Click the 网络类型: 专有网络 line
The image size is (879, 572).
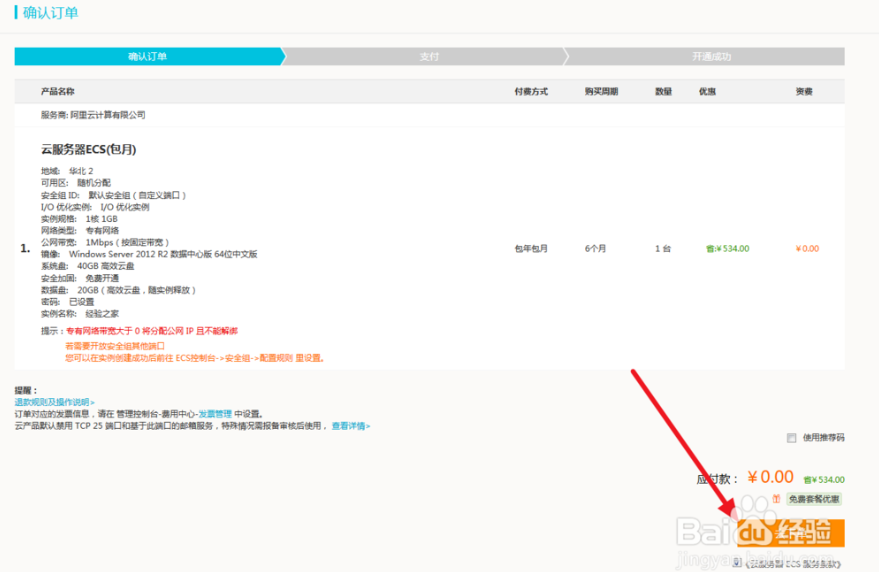[x=80, y=230]
